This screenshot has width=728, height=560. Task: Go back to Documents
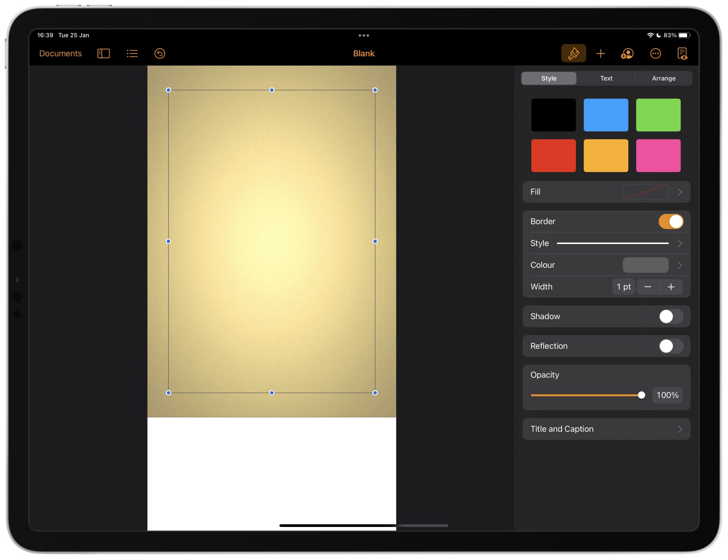coord(60,53)
